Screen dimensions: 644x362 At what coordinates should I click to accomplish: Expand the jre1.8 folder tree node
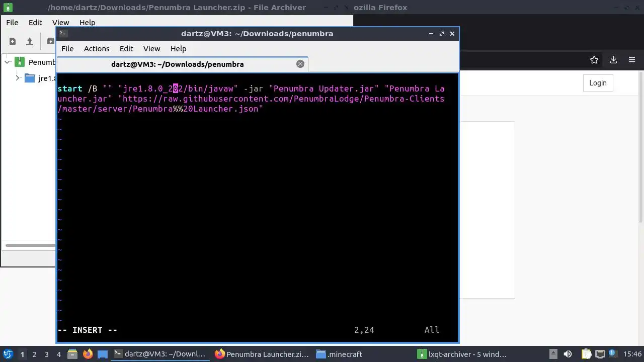click(x=17, y=78)
